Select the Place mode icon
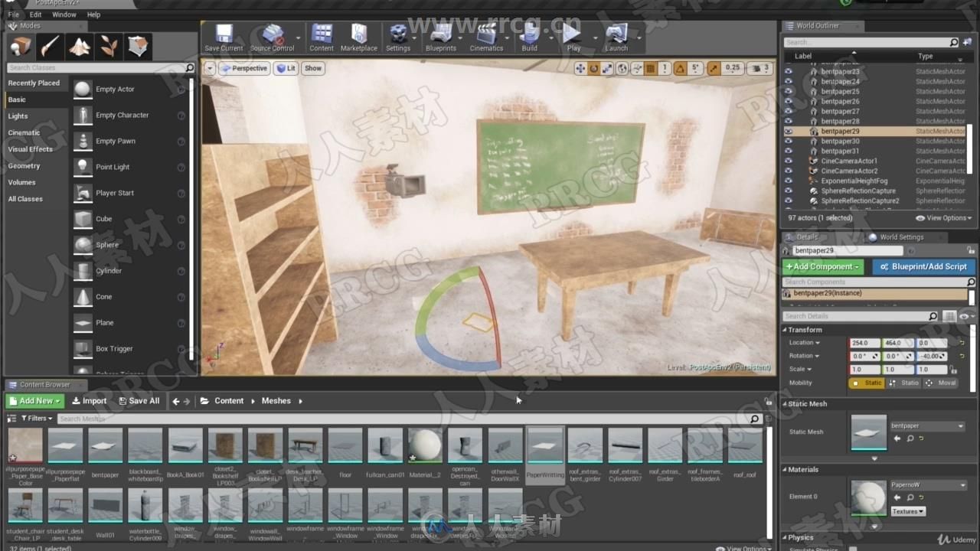 coord(21,47)
